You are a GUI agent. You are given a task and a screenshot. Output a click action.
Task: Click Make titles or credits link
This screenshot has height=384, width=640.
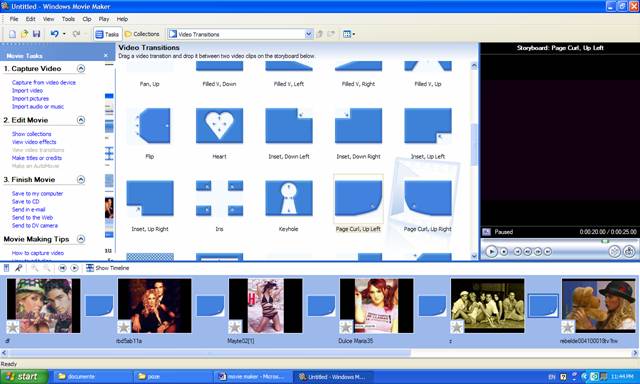coord(37,158)
